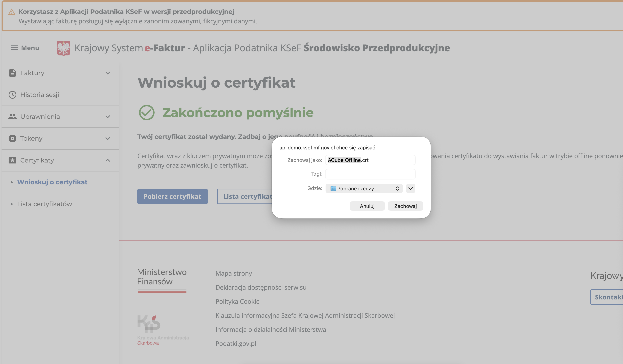Click the Historia sesji clock icon
This screenshot has height=364, width=623.
pyautogui.click(x=12, y=95)
